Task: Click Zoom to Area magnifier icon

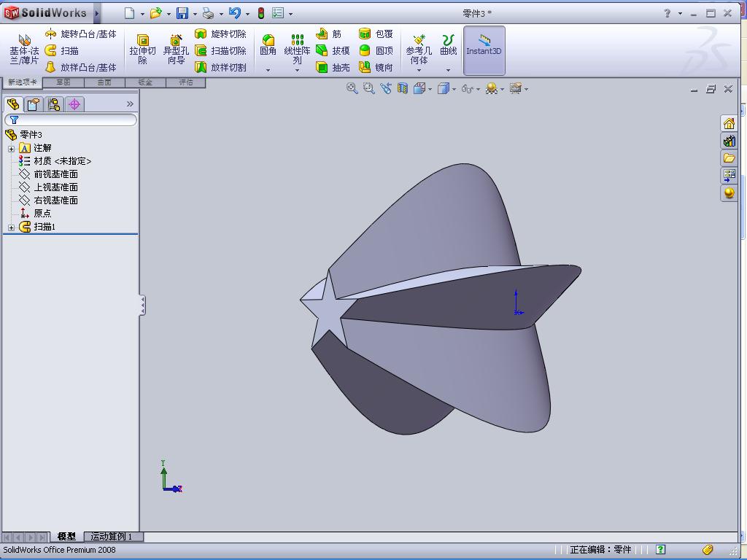Action: pyautogui.click(x=368, y=88)
